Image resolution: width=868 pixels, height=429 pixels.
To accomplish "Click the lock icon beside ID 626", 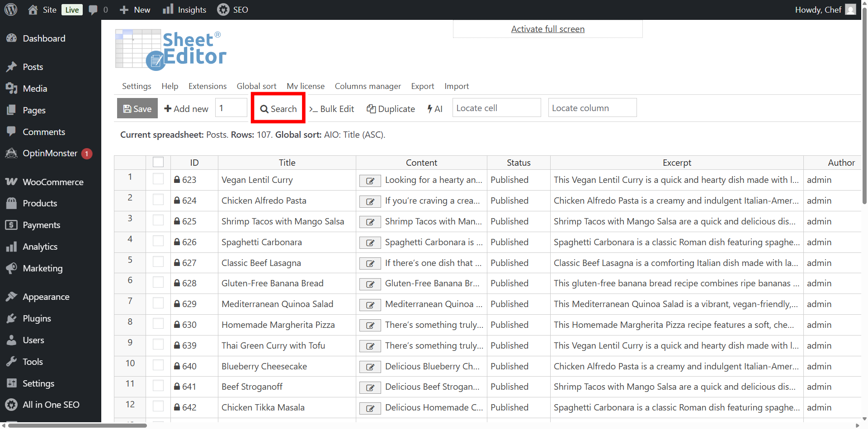I will [x=177, y=242].
